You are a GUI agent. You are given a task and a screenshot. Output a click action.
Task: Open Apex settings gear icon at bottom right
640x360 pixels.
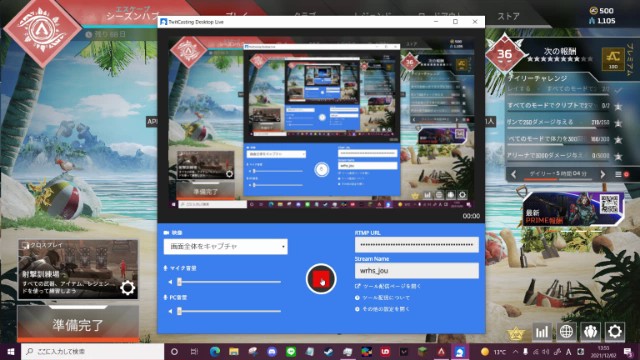point(615,331)
